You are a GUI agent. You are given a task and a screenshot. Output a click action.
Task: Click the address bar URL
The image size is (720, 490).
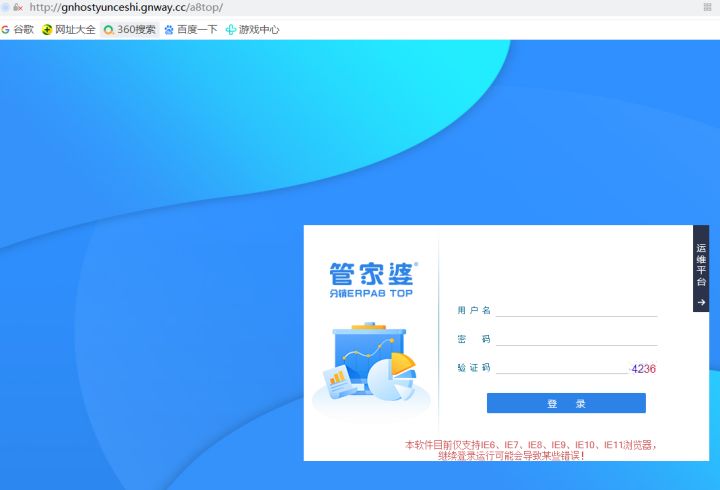tap(126, 7)
